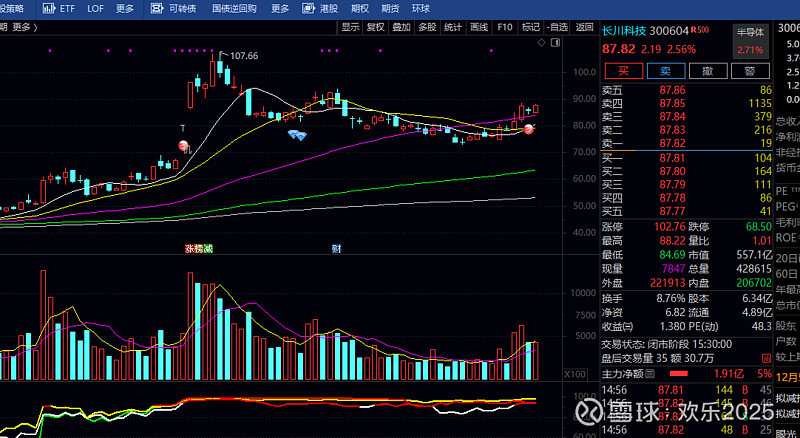Viewport: 800px width, 438px height.
Task: Open the 期权 options menu item
Action: 360,8
